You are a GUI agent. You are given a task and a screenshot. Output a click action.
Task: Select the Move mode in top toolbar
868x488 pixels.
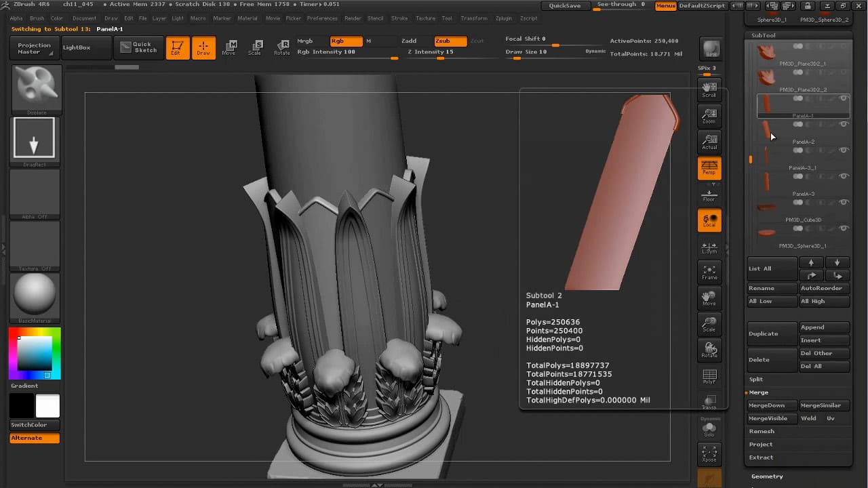(231, 47)
